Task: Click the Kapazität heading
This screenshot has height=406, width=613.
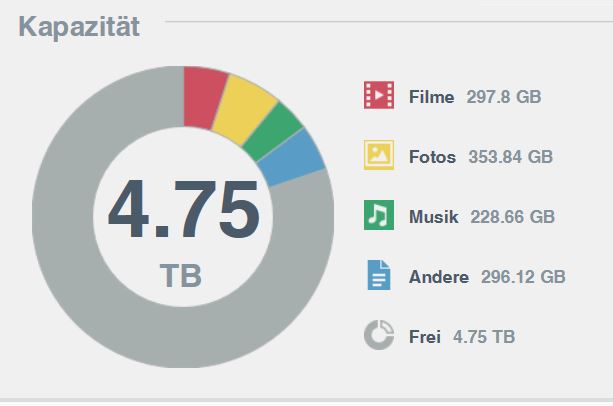Action: 79,27
